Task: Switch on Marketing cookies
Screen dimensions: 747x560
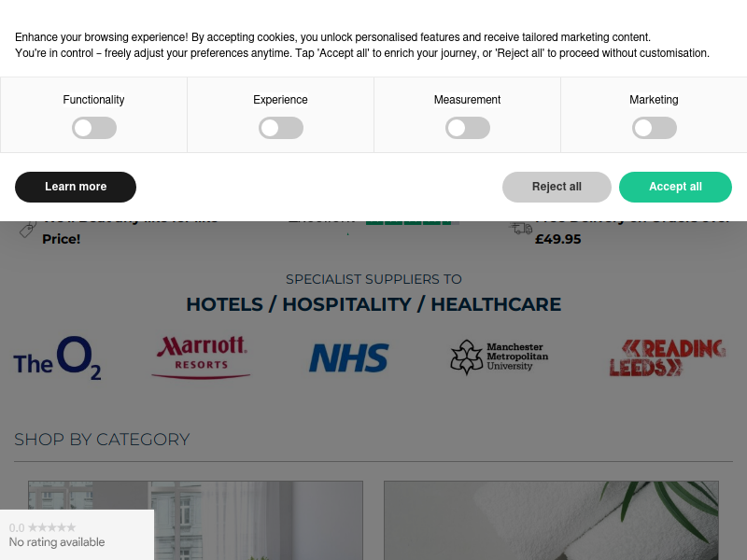Action: 655,128
